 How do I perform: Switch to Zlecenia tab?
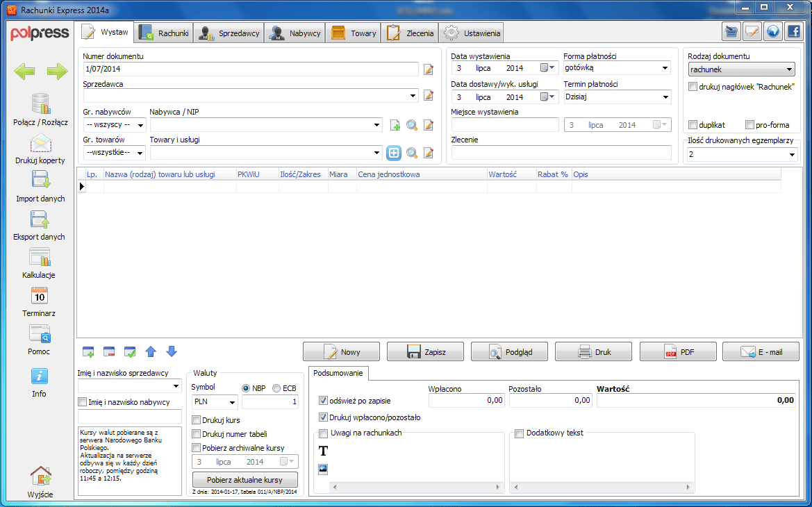[x=410, y=33]
